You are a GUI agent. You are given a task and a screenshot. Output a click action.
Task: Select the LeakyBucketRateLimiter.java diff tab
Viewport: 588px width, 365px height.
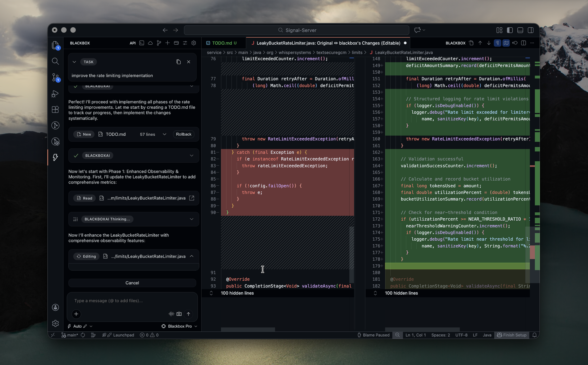(328, 43)
